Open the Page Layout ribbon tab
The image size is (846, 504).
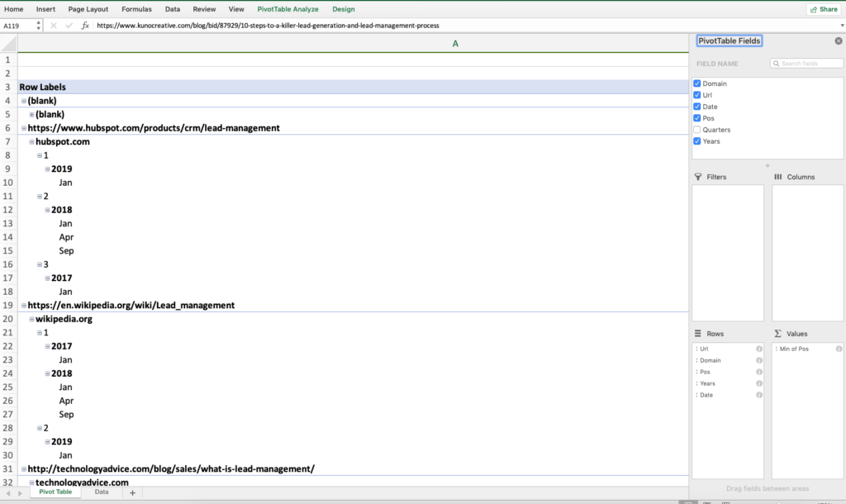coord(88,9)
